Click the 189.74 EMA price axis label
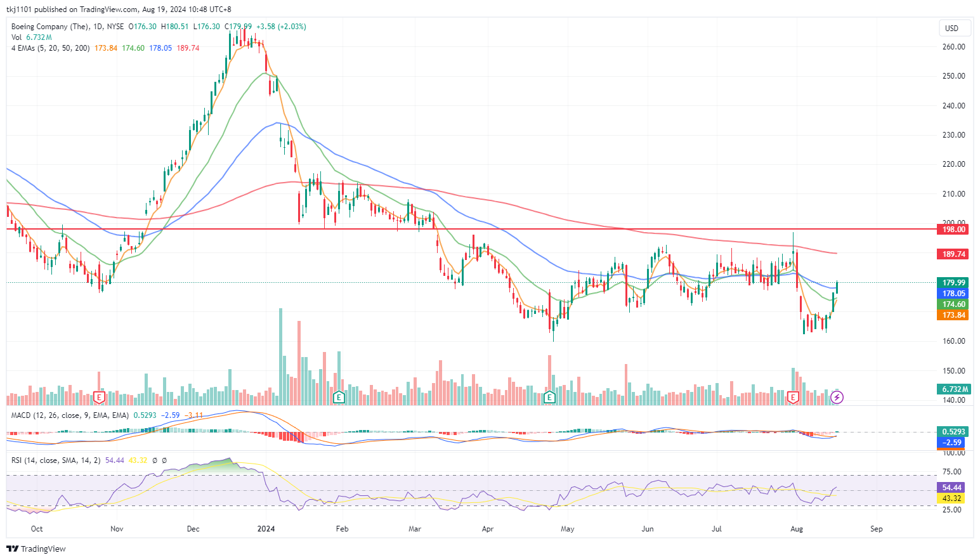Screen dimensions: 980x560 click(953, 254)
